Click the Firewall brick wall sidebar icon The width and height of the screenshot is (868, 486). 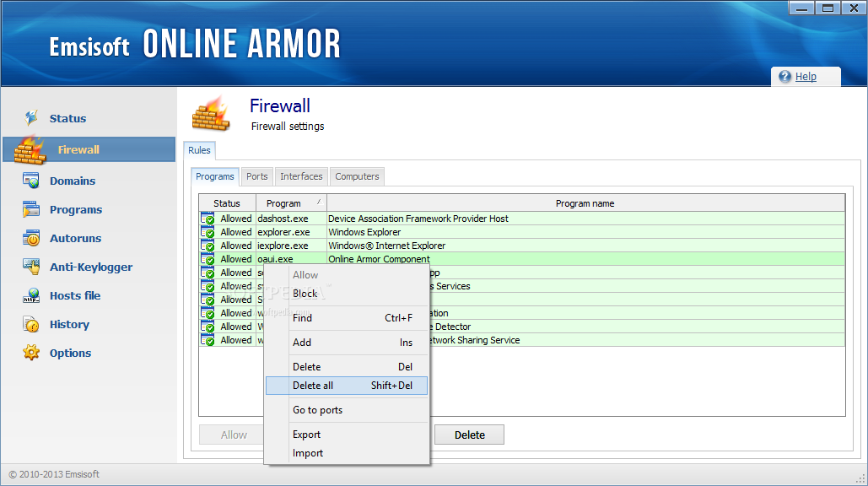click(30, 149)
